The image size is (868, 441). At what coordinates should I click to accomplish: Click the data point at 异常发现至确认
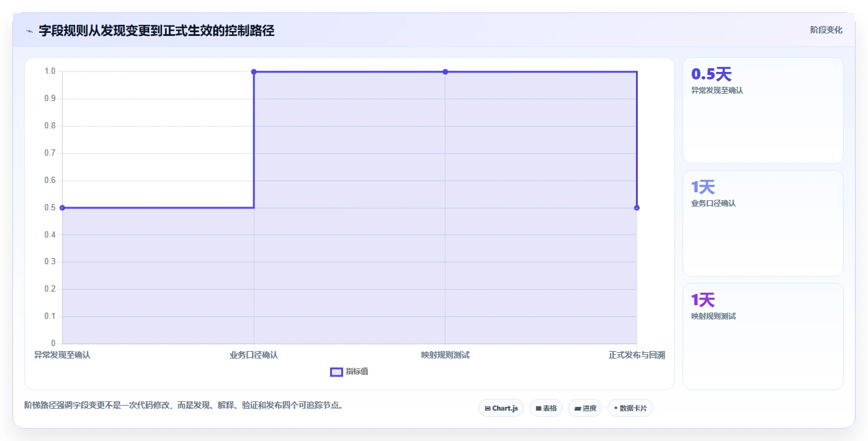[62, 208]
